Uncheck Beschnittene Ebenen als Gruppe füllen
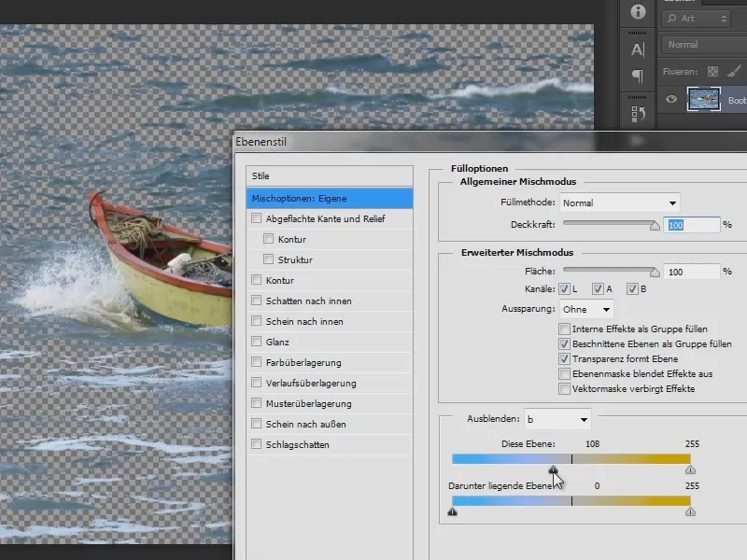The height and width of the screenshot is (560, 747). pos(565,343)
